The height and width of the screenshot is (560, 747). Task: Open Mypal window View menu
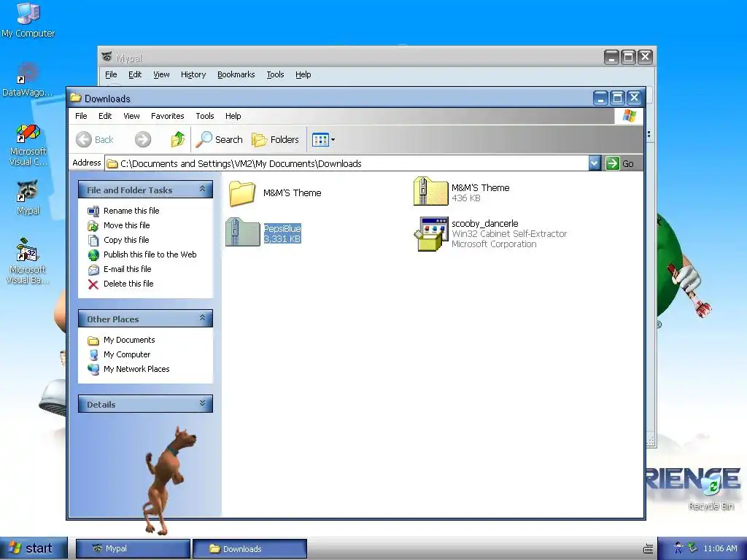tap(161, 74)
